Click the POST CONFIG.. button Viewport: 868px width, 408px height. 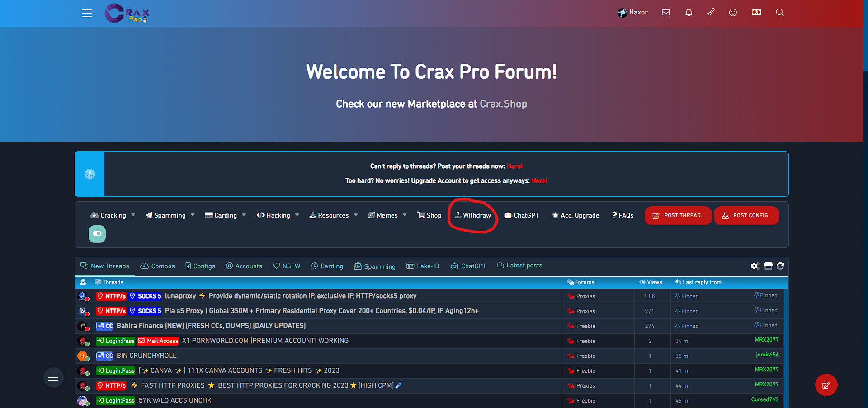click(x=746, y=216)
